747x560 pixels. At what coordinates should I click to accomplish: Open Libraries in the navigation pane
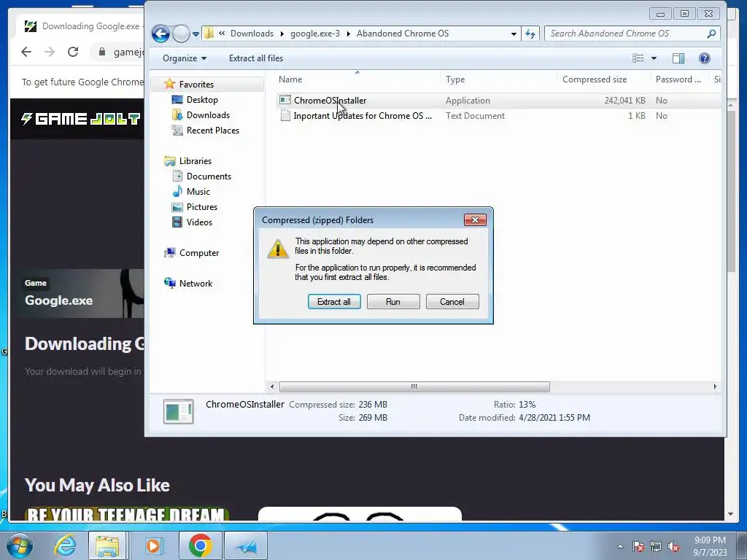(x=195, y=161)
